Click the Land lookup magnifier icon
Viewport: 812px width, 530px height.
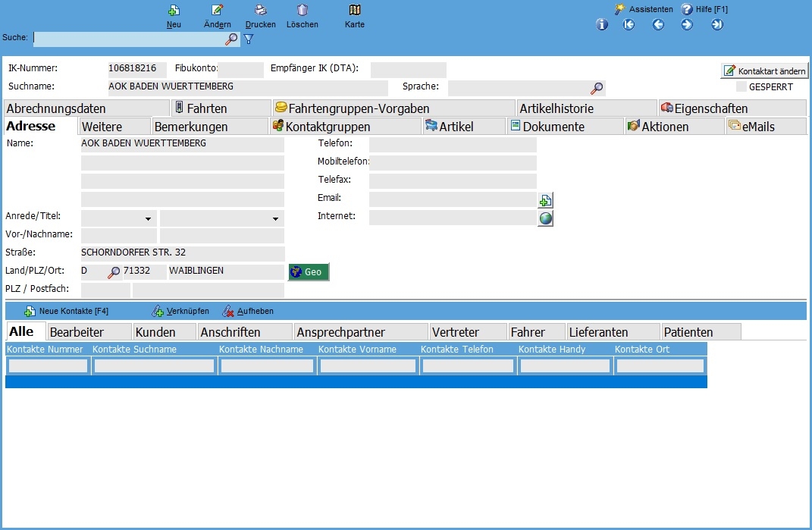114,272
